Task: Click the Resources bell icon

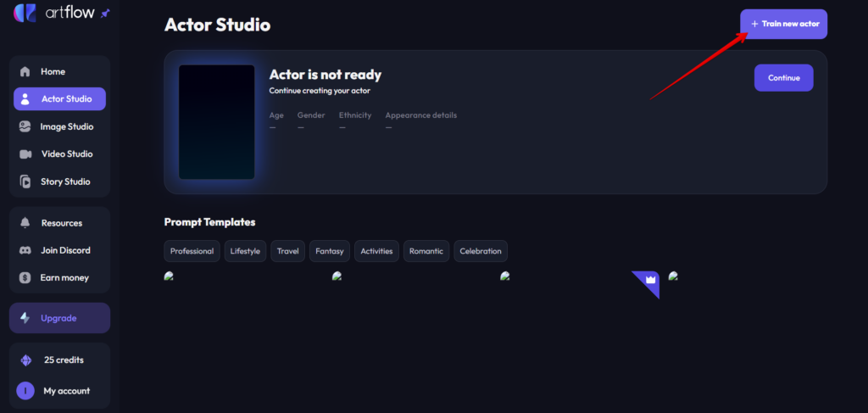Action: tap(25, 222)
